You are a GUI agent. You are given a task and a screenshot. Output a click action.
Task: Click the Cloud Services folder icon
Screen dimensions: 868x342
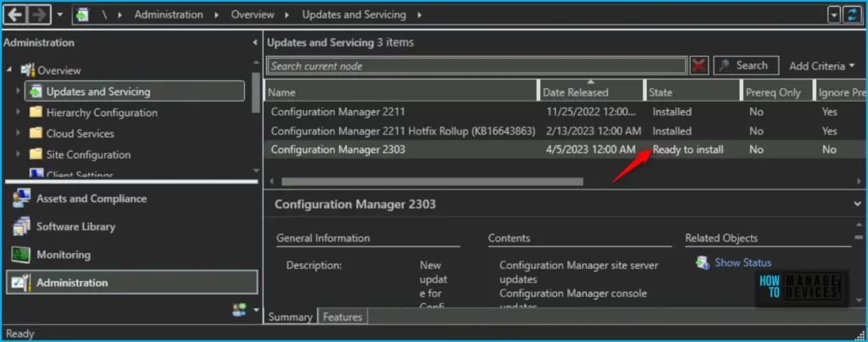tap(36, 133)
